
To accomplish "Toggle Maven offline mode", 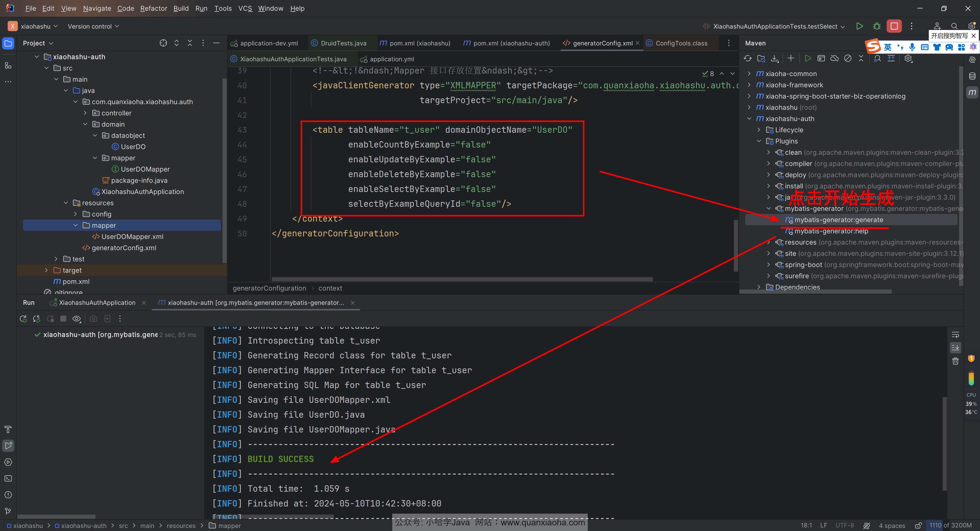I will [834, 58].
